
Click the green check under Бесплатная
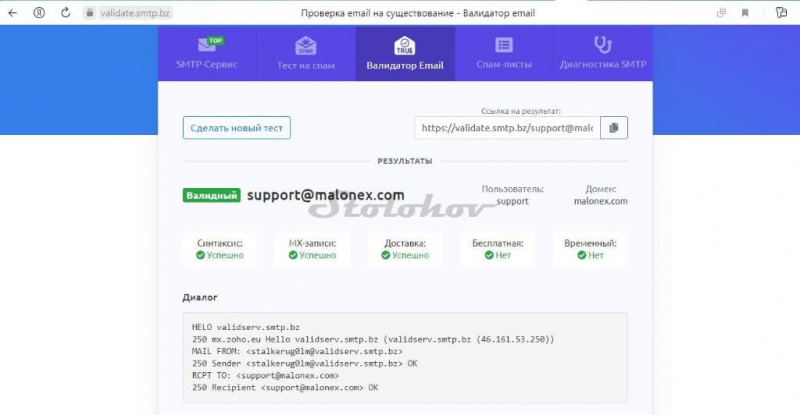[489, 255]
